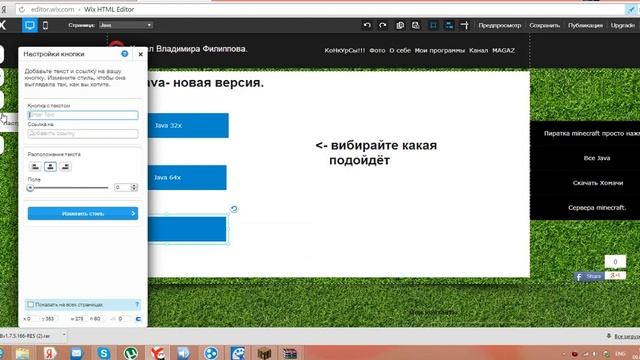This screenshot has width=640, height=360.
Task: Open the mail app on taskbar
Action: click(76, 353)
